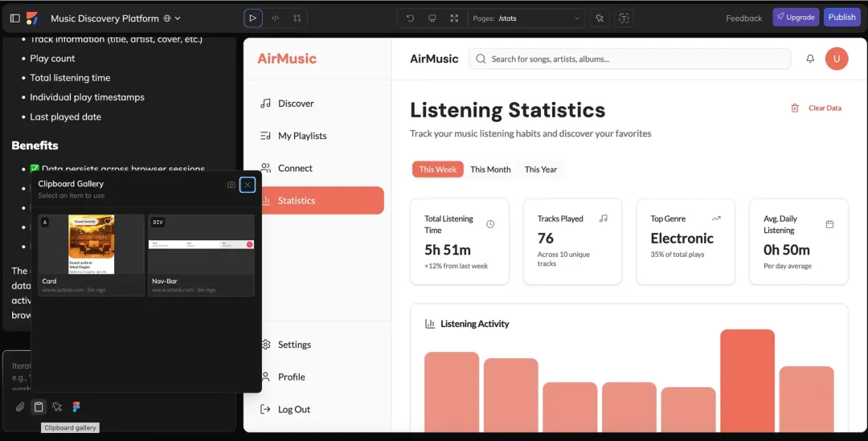Activate the element select cursor tool in the top bar
The width and height of the screenshot is (868, 441).
click(x=600, y=18)
